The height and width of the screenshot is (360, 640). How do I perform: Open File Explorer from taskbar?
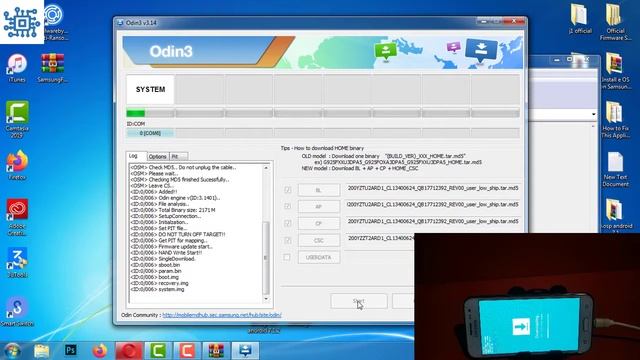[41, 351]
